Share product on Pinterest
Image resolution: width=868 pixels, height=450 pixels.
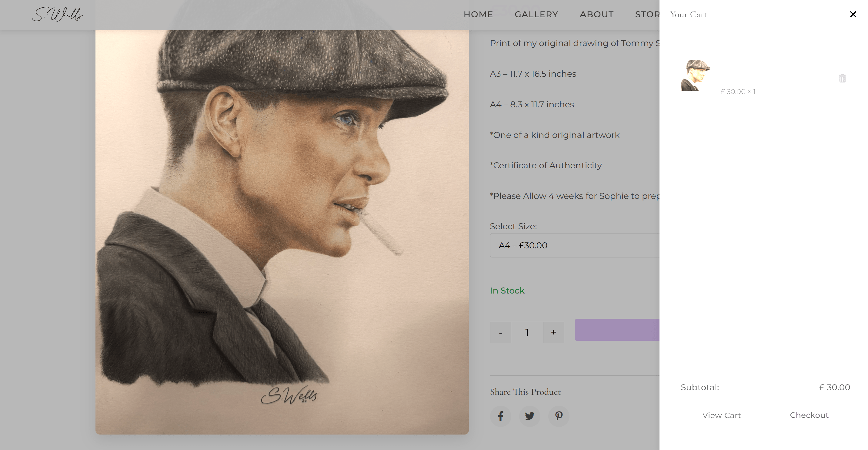click(559, 416)
